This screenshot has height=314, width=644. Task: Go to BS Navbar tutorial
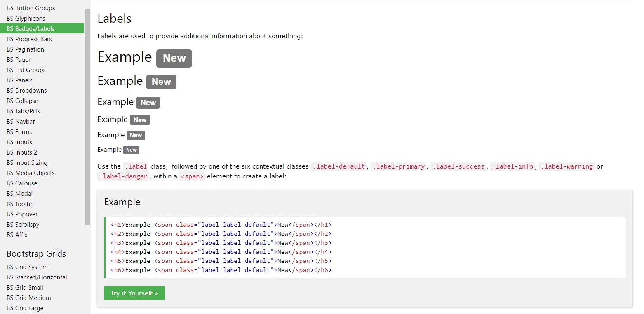21,122
